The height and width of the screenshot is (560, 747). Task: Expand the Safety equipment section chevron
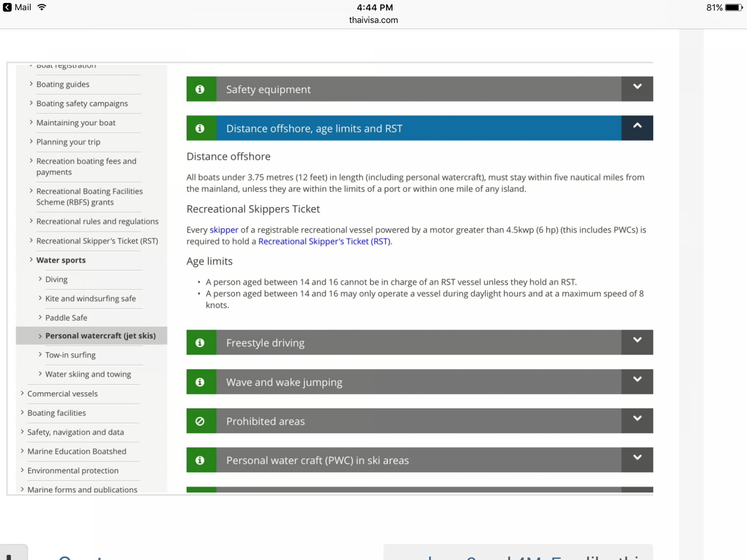pyautogui.click(x=637, y=87)
